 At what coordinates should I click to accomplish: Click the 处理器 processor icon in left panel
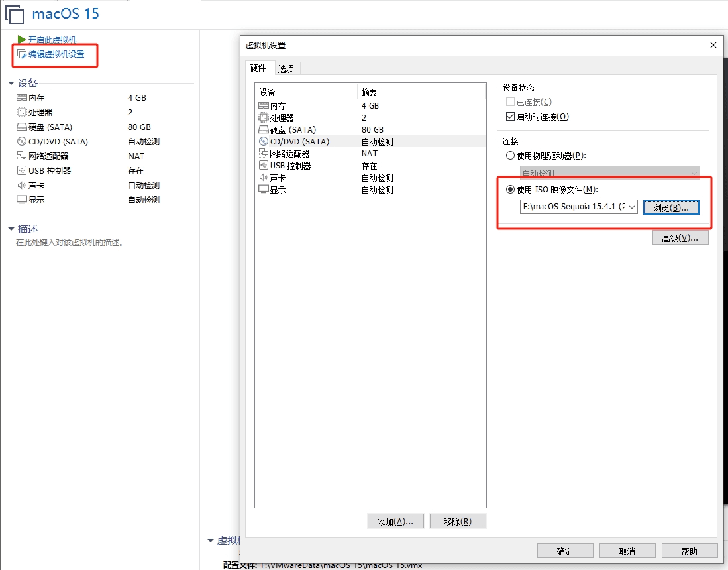(22, 112)
